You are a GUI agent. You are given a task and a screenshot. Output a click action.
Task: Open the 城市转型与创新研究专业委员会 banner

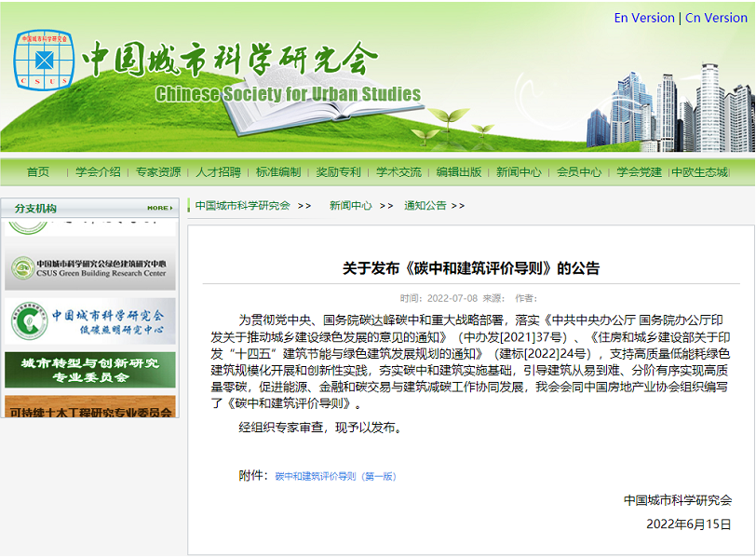coord(90,370)
